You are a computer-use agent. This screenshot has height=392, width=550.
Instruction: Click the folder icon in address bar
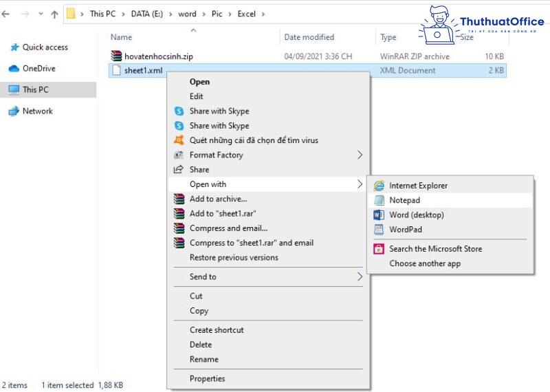[71, 14]
